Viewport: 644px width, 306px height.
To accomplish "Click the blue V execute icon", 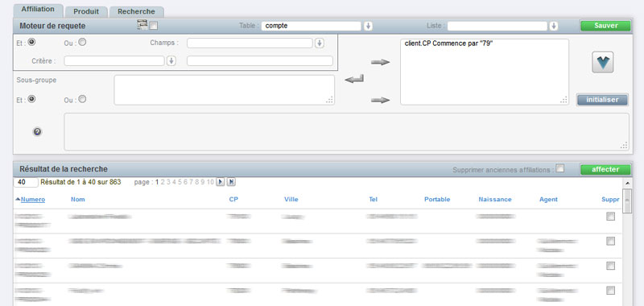I will (x=602, y=63).
